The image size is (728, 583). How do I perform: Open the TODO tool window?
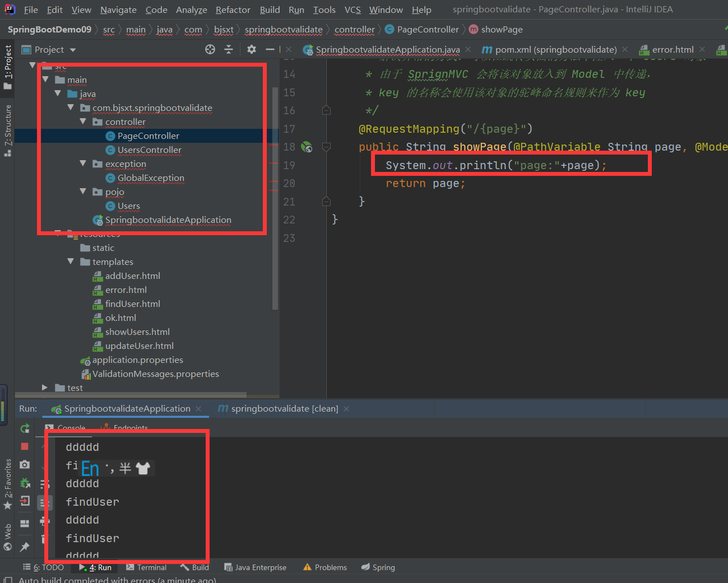click(43, 567)
